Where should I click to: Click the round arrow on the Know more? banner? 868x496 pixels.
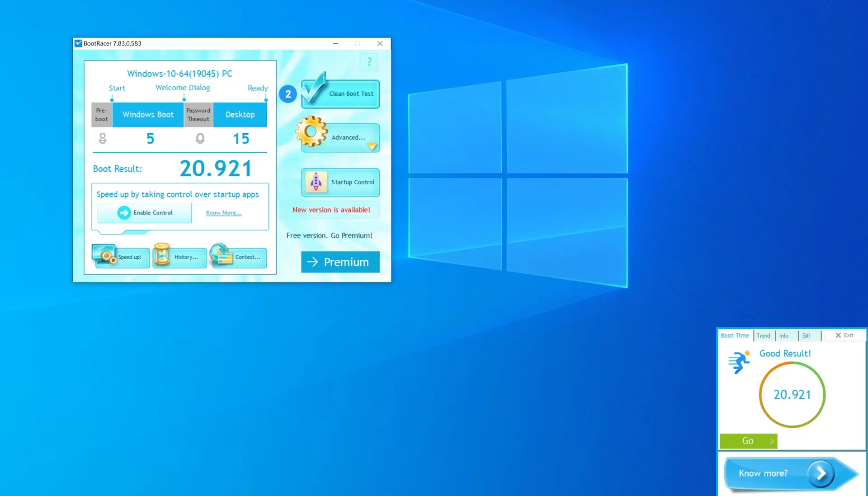click(x=821, y=473)
